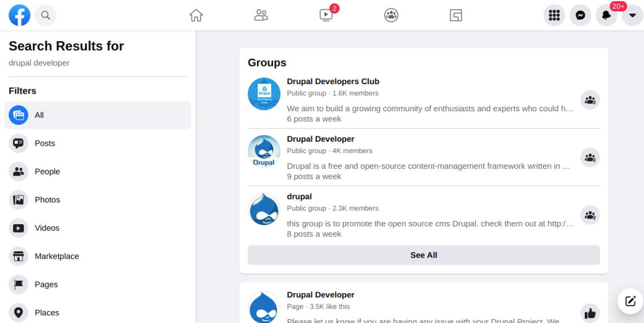Click the 'drupal developer' search query text

click(39, 63)
